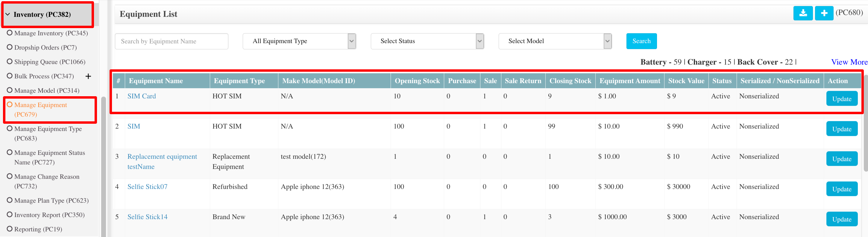Open Manage Change Reason (PC732) item
The height and width of the screenshot is (237, 868).
(43, 181)
